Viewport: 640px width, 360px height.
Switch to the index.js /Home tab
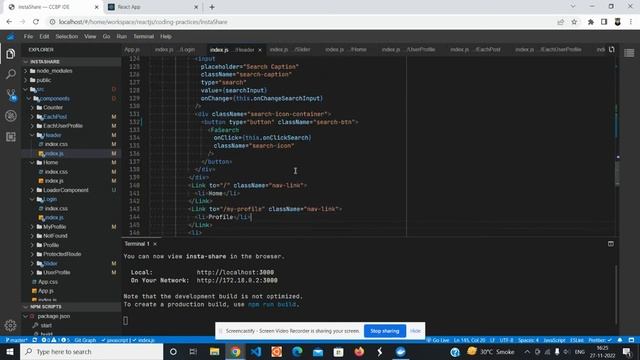click(346, 49)
